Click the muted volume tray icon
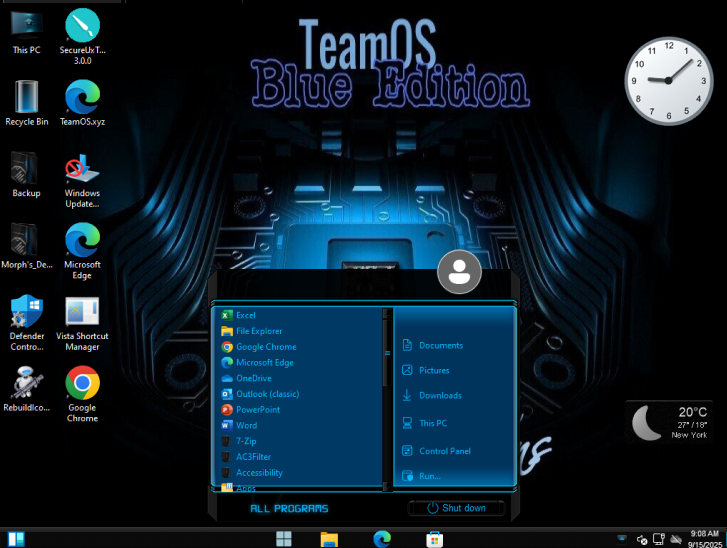The height and width of the screenshot is (548, 727). tap(642, 540)
